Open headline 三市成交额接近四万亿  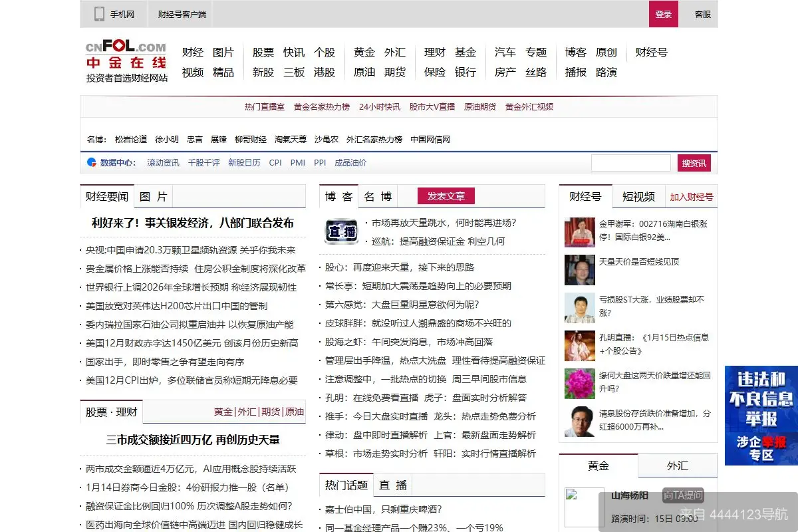click(193, 440)
